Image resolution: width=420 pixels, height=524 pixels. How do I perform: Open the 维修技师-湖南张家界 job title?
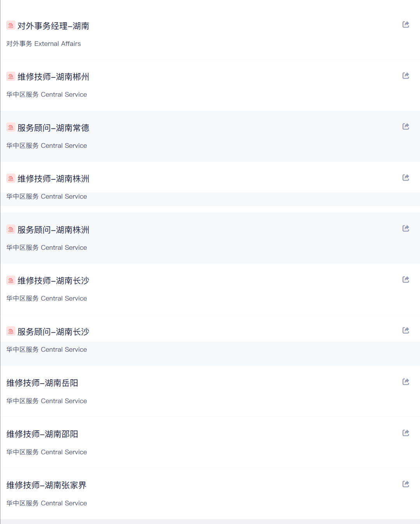(x=46, y=485)
